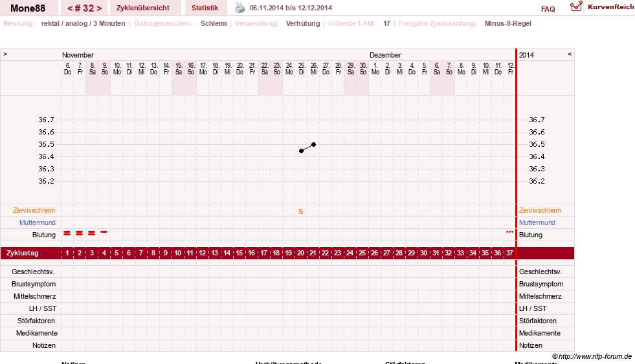Click the right Muttermund row label
Viewport: 635px width, 364px height.
(x=537, y=222)
